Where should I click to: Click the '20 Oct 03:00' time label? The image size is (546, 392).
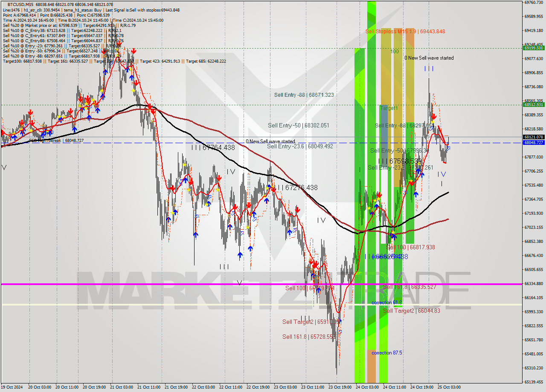(39, 388)
